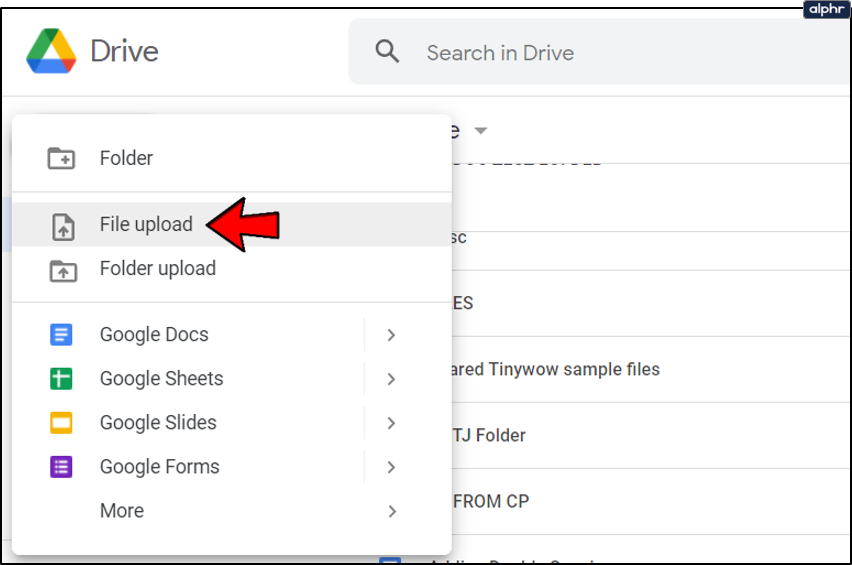
Task: Expand the Google Slides submenu arrow
Action: click(x=391, y=423)
